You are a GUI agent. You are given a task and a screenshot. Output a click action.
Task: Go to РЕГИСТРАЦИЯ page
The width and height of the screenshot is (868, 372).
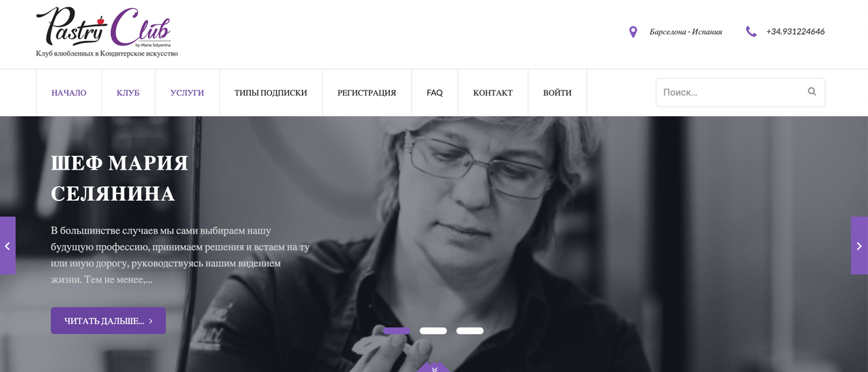point(367,93)
